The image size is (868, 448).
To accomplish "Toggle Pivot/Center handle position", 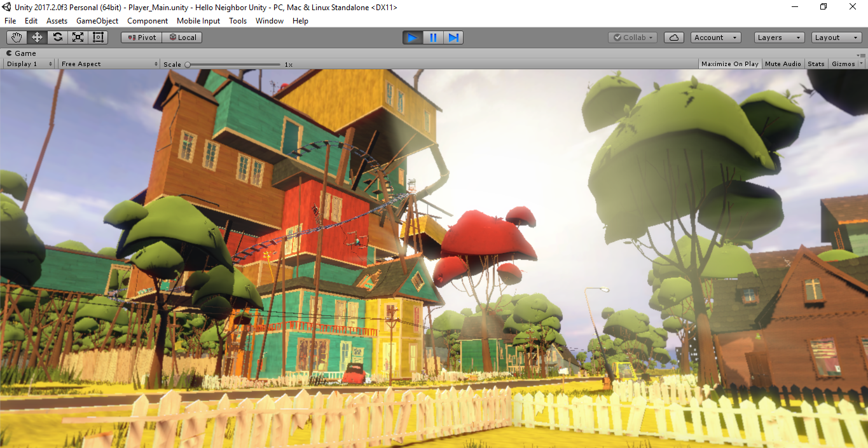I will pos(142,37).
